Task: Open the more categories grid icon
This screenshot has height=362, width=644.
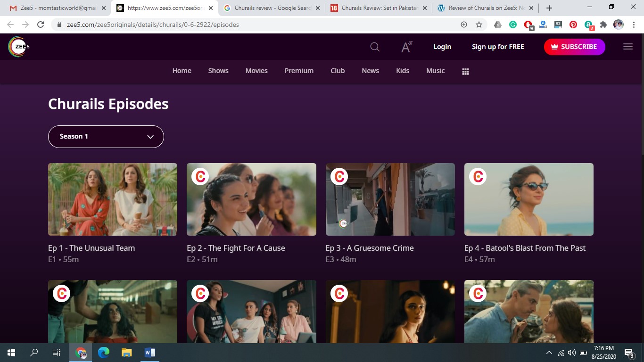Action: tap(465, 71)
